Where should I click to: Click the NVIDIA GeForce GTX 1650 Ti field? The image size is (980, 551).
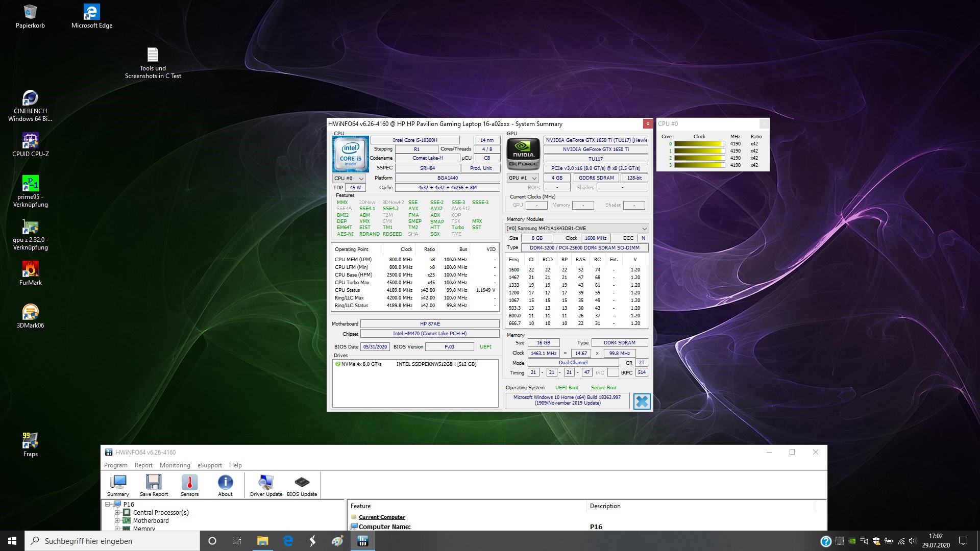point(596,149)
